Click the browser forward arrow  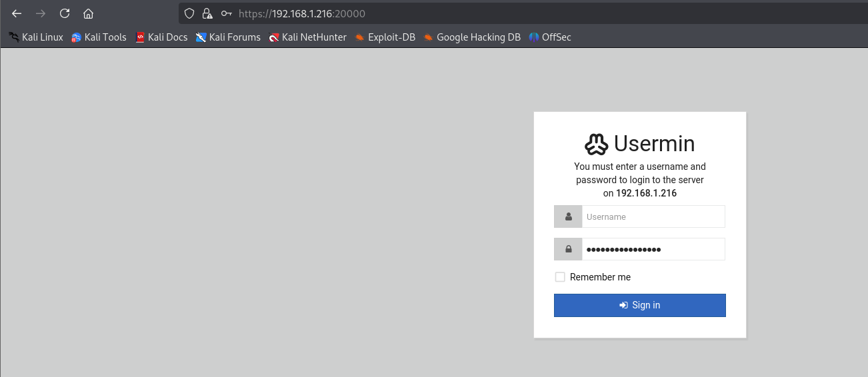click(41, 13)
